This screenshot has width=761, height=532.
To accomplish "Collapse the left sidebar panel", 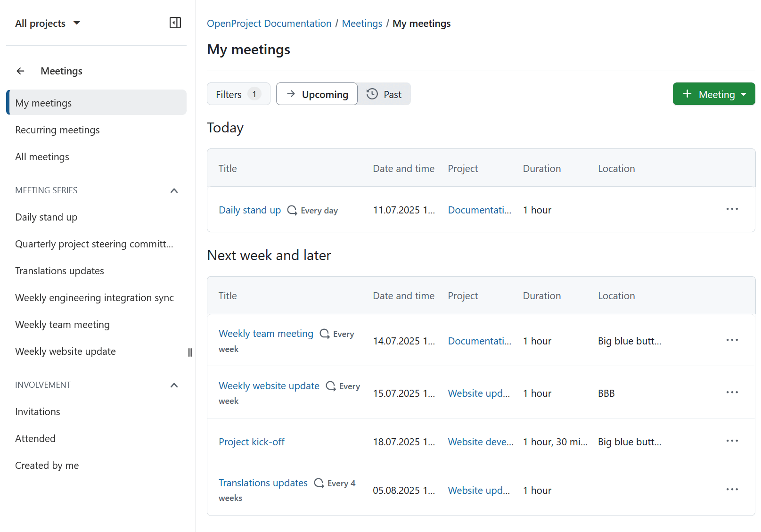I will click(175, 23).
